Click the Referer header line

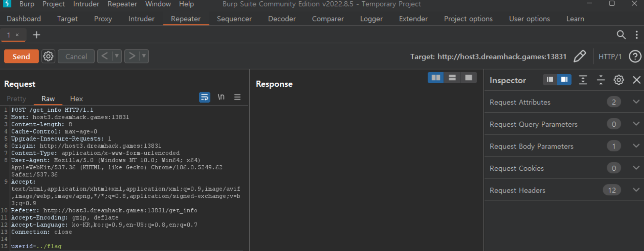click(x=104, y=210)
